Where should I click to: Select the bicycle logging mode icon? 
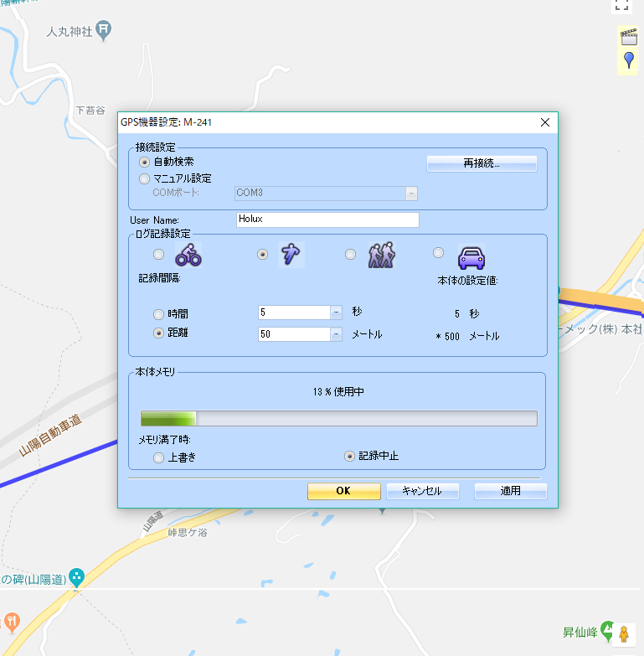[188, 255]
